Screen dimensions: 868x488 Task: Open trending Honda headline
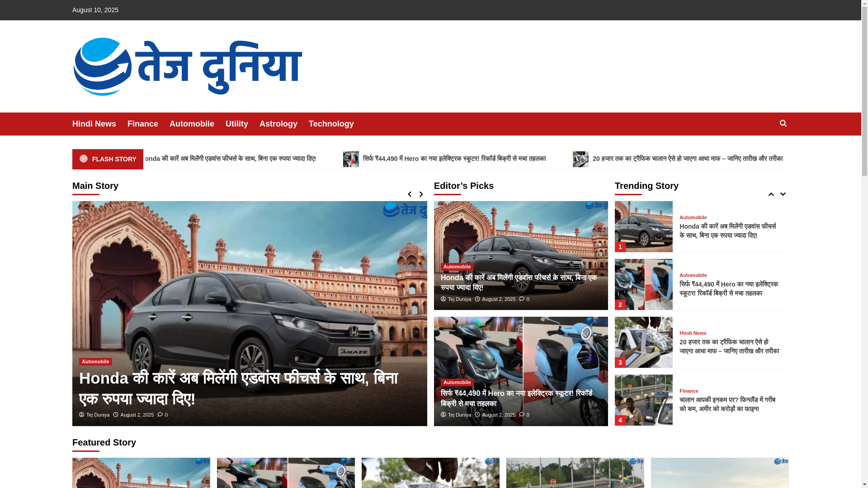click(x=727, y=231)
